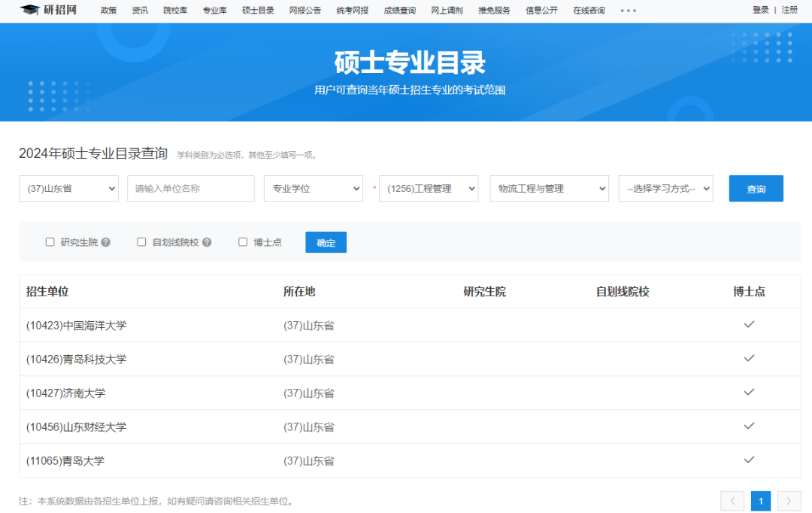Viewport: 812px width, 513px height.
Task: Open the (10426)青岛科技大学 link
Action: (76, 360)
